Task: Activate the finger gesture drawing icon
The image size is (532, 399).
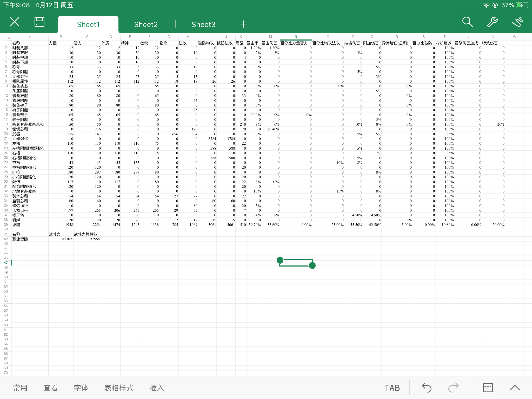Action: [517, 22]
